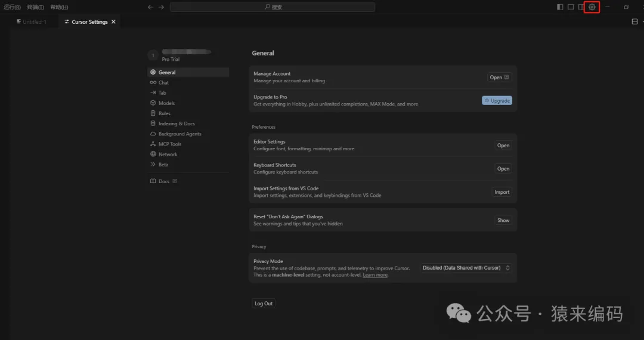Import settings from VS Code
The height and width of the screenshot is (340, 644).
coord(502,192)
